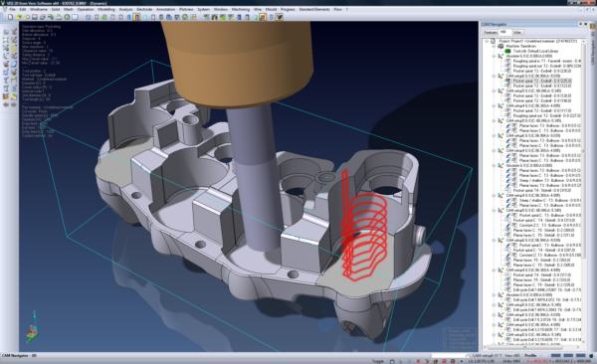Click the New document toolbar icon

[x=10, y=17]
